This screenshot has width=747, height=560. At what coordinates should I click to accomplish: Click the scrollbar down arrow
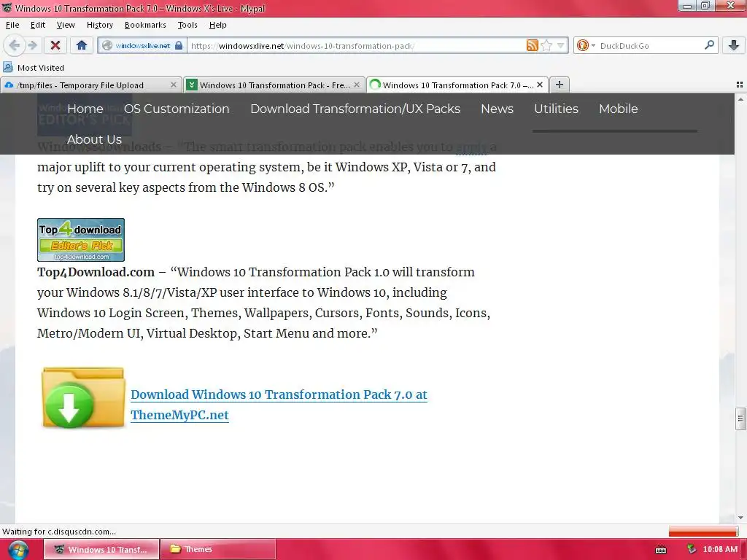(740, 518)
